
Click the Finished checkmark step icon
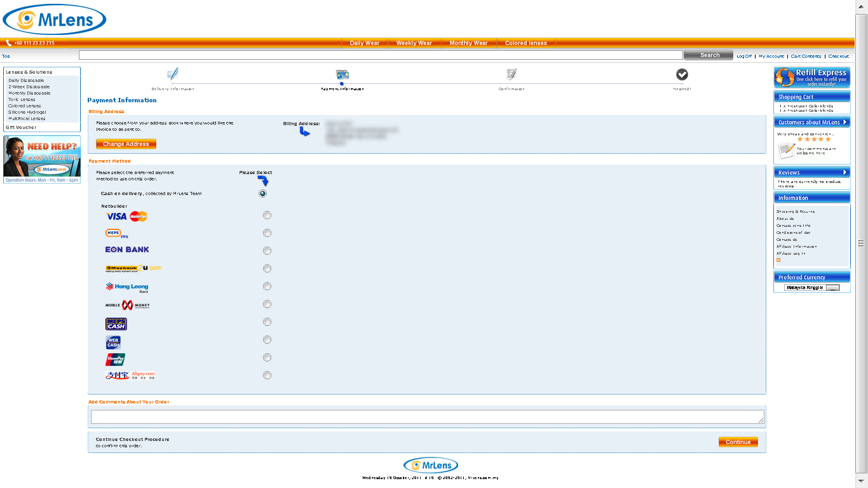pyautogui.click(x=682, y=74)
